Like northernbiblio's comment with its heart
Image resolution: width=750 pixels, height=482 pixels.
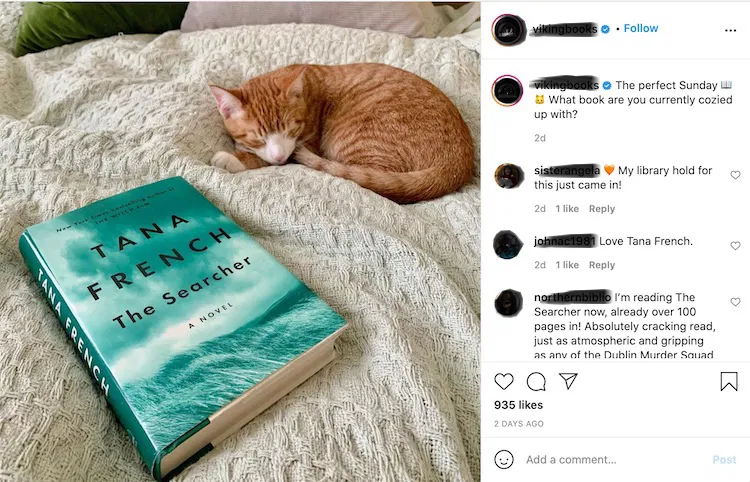(x=735, y=302)
